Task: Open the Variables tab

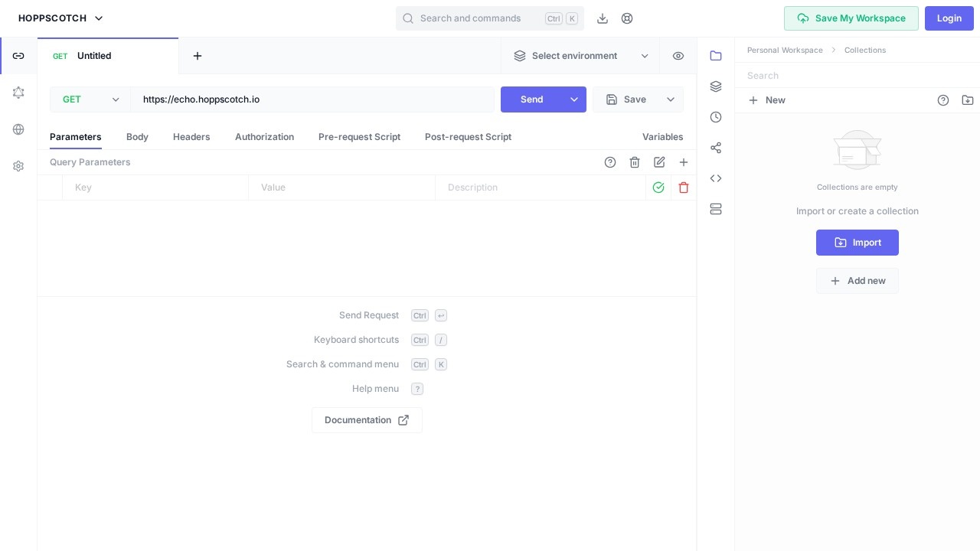Action: pos(663,137)
